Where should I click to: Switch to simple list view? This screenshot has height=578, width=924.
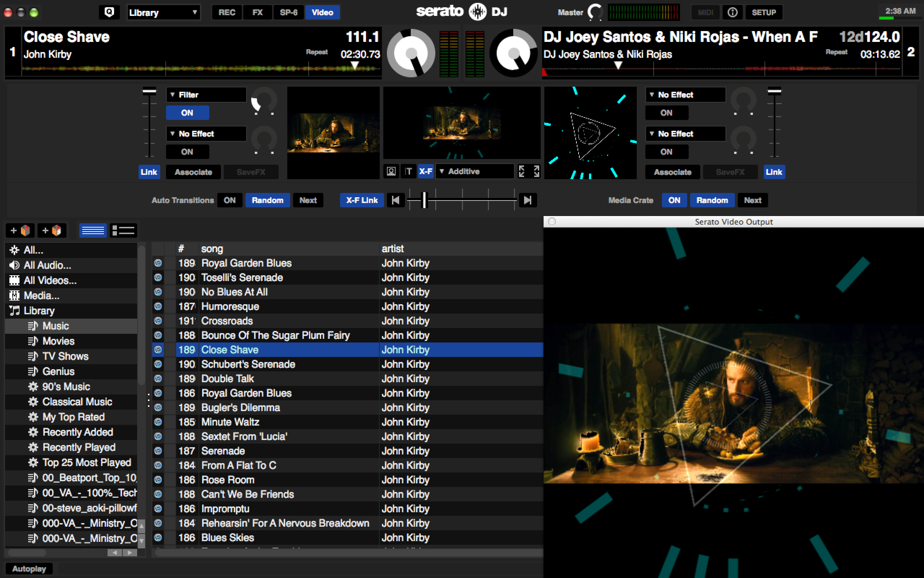pos(93,230)
